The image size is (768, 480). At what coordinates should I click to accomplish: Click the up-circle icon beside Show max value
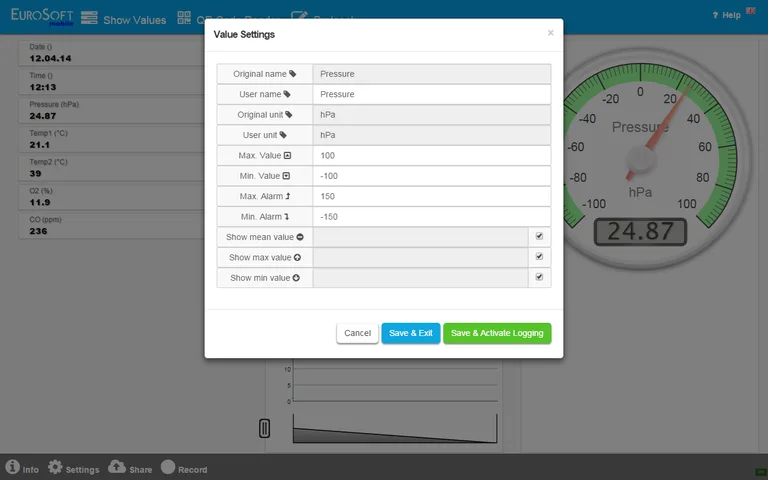(297, 258)
